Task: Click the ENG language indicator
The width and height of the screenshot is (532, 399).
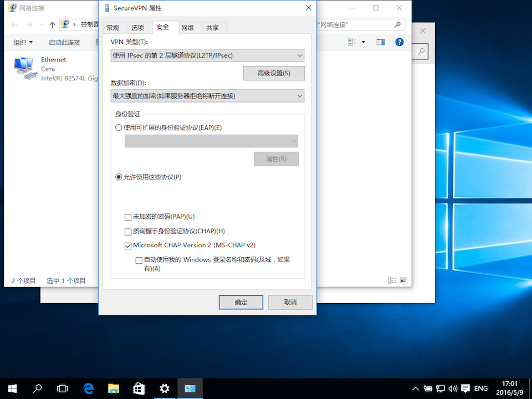Action: point(481,389)
